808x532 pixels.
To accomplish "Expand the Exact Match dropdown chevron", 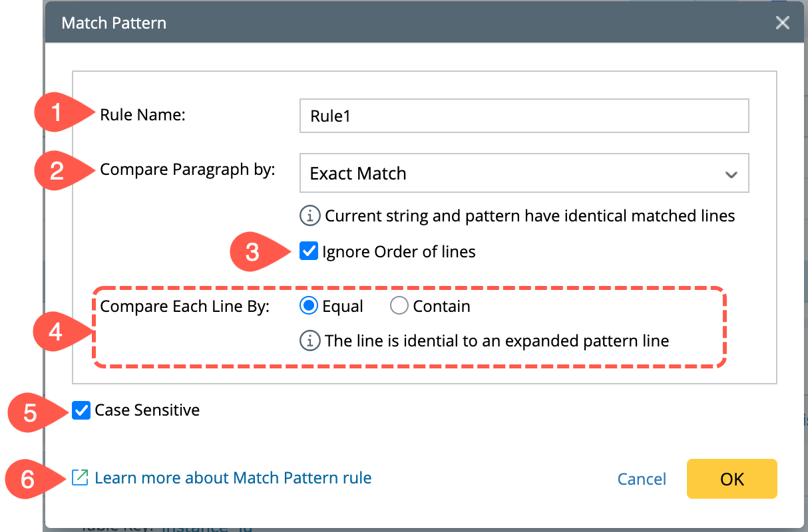I will pos(731,174).
